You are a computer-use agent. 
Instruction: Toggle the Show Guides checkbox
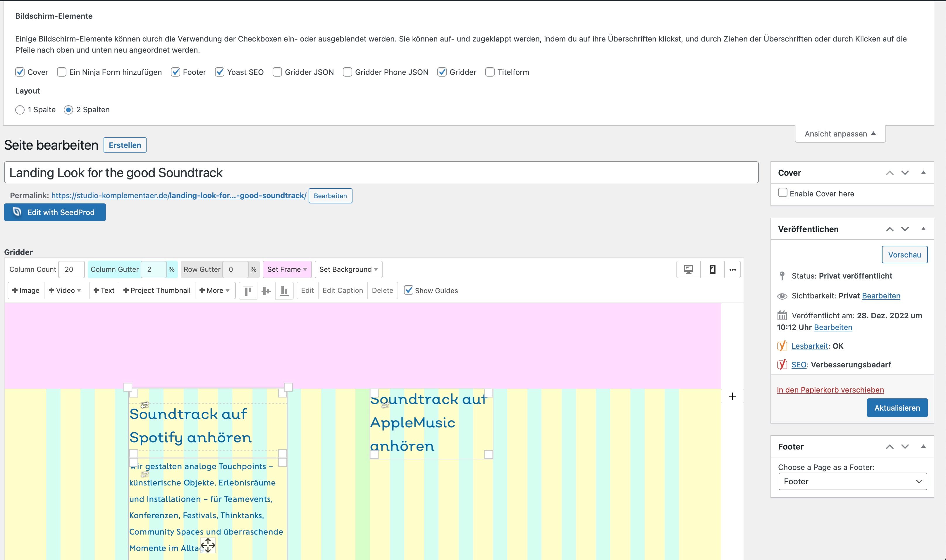408,290
